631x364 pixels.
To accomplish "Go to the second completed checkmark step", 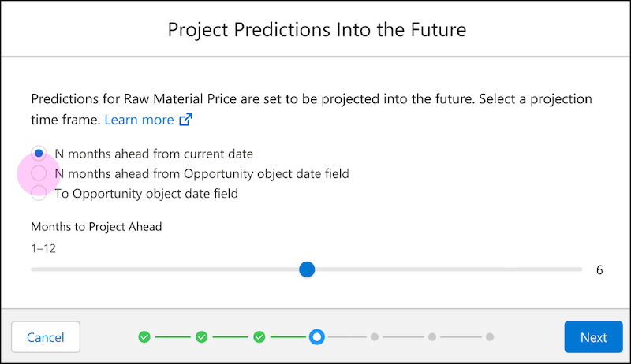I will (202, 337).
